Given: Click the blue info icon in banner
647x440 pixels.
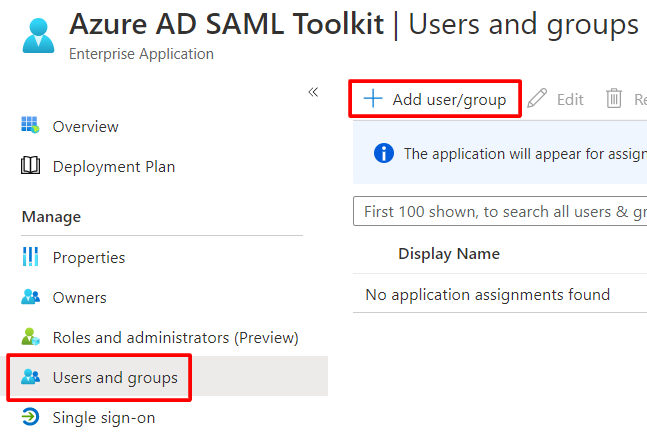Looking at the screenshot, I should [383, 153].
